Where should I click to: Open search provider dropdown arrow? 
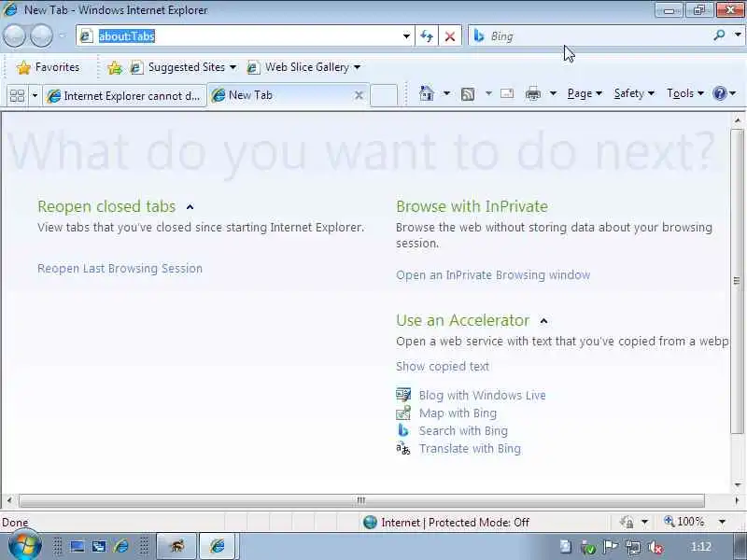click(x=738, y=35)
